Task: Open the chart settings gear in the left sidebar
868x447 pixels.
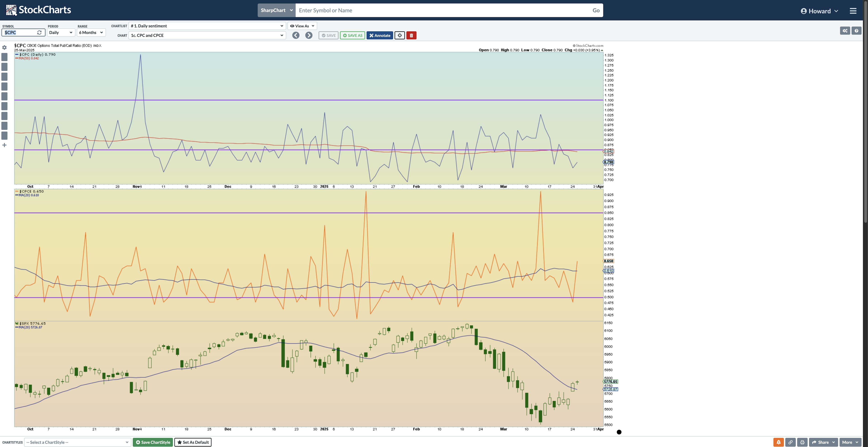Action: tap(4, 47)
